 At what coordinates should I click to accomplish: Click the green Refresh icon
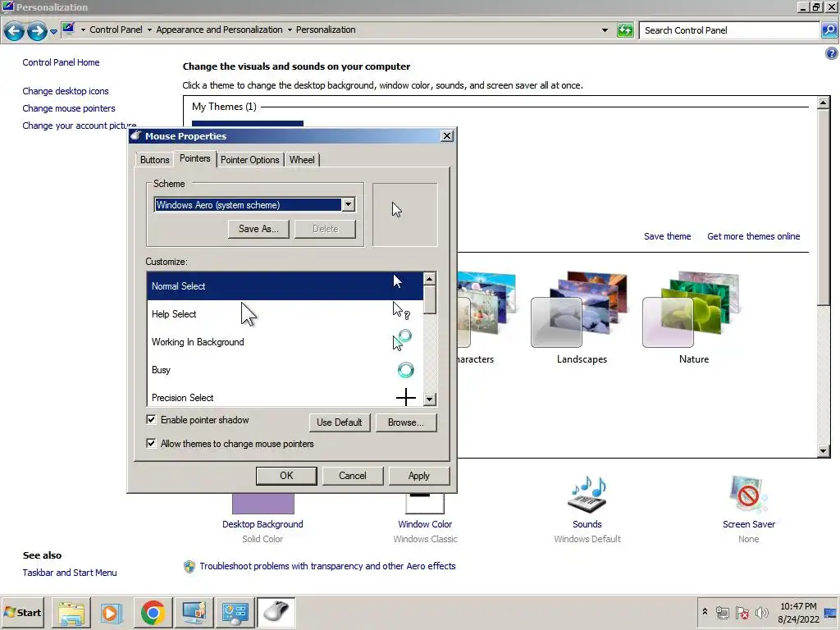point(625,30)
